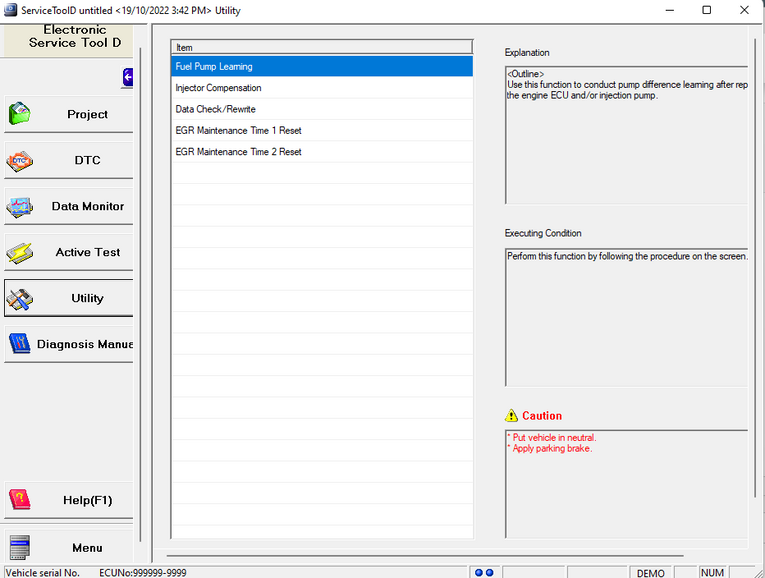Collapse sidebar using blue arrow button

pos(128,76)
